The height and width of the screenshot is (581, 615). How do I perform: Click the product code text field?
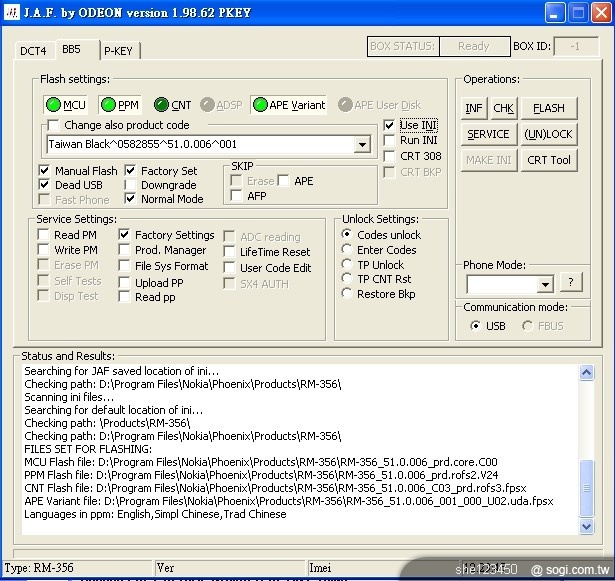[x=200, y=144]
